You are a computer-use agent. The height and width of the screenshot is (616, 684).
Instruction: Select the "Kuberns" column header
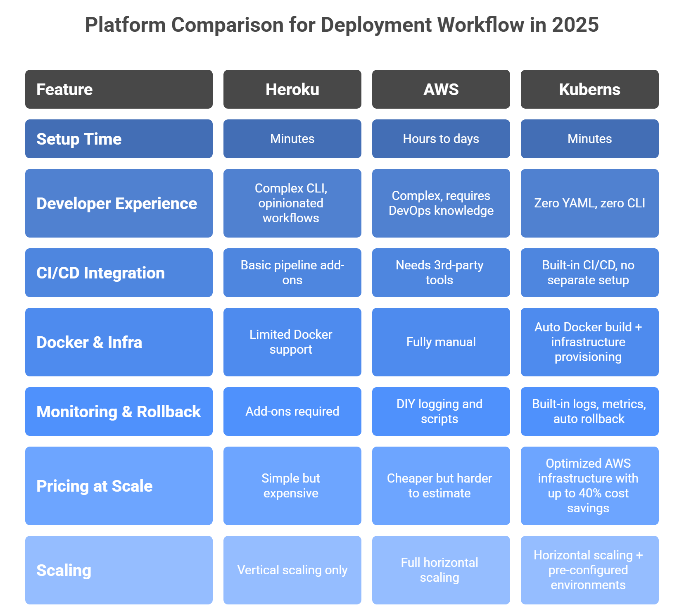(590, 89)
